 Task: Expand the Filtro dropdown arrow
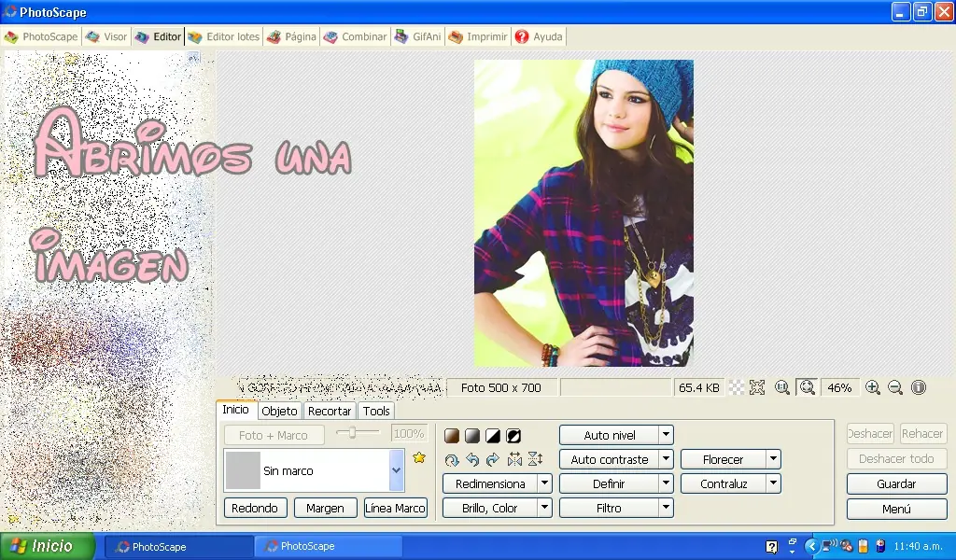click(666, 508)
